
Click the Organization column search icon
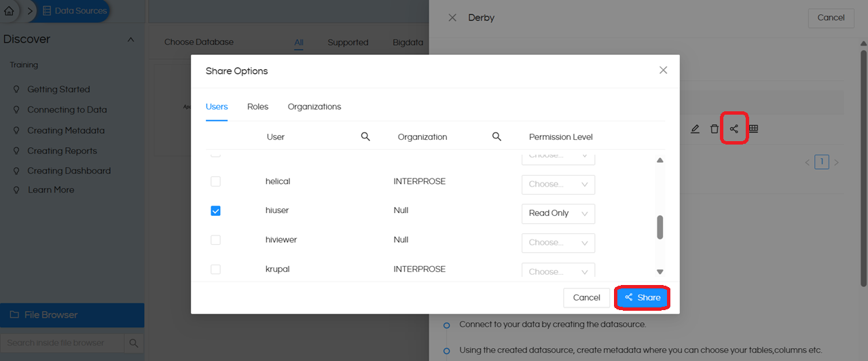pos(496,137)
